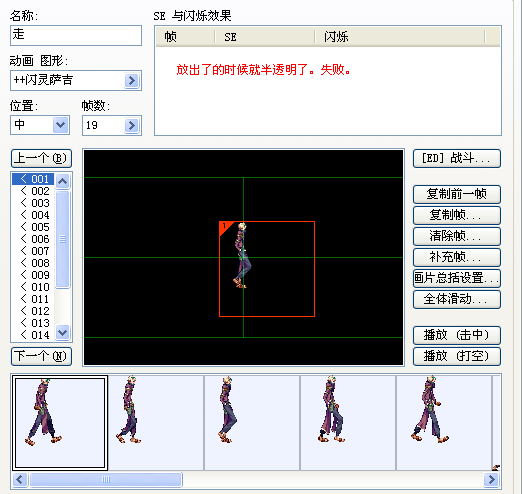Click the frame list scroll down arrow
Screen dimensions: 522x494
(x=63, y=333)
